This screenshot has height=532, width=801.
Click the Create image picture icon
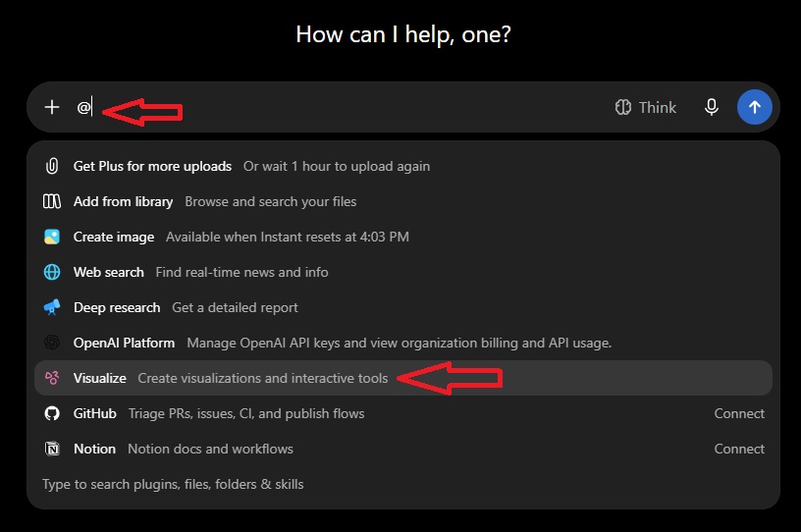click(x=52, y=237)
